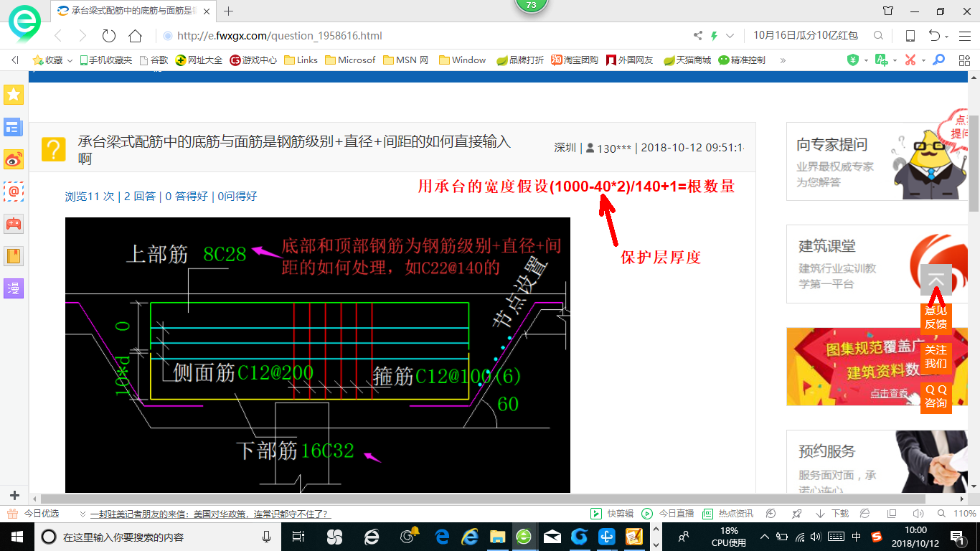Open 热点资讯 in the status bar
This screenshot has height=551, width=980.
tap(727, 514)
